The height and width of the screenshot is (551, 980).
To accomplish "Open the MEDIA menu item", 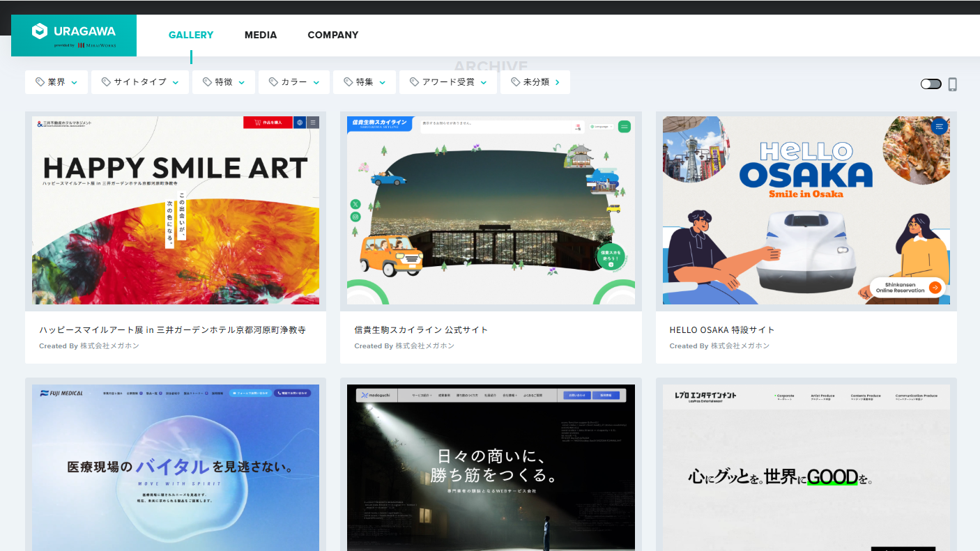I will coord(261,35).
